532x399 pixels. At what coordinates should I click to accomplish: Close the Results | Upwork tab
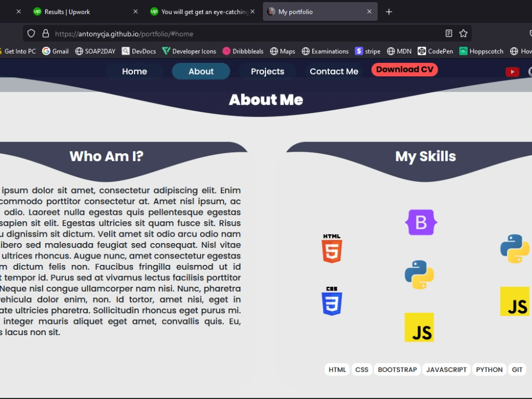point(135,12)
